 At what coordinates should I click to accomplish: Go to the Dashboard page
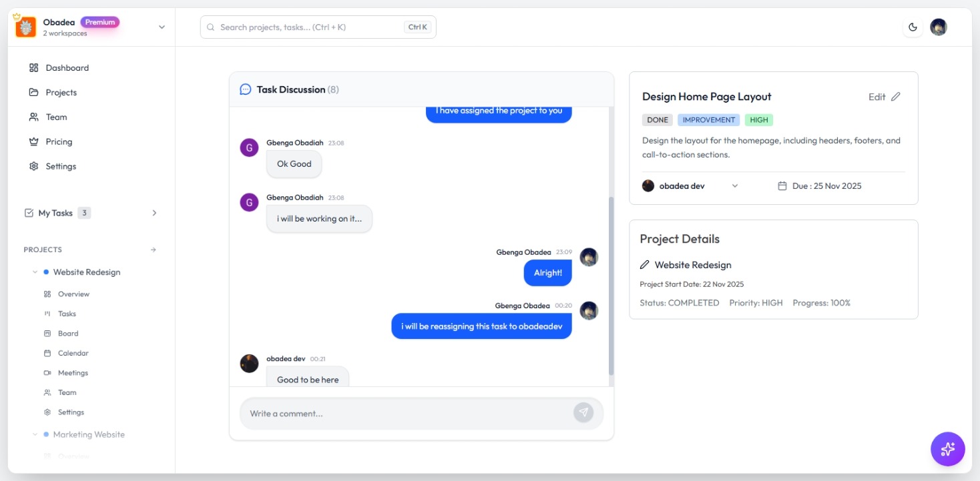(67, 68)
